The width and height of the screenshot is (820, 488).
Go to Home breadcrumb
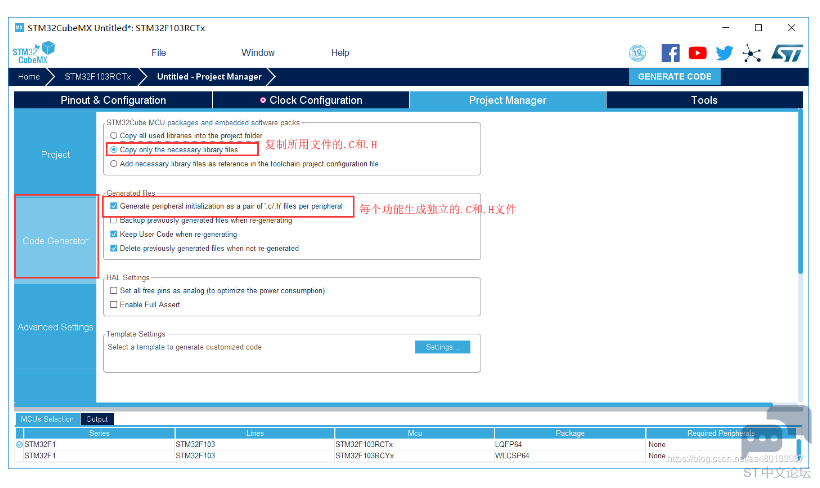click(x=29, y=76)
